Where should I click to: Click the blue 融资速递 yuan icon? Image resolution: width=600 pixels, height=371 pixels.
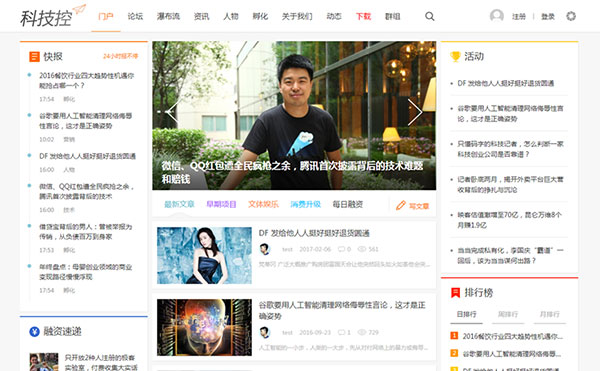(34, 331)
